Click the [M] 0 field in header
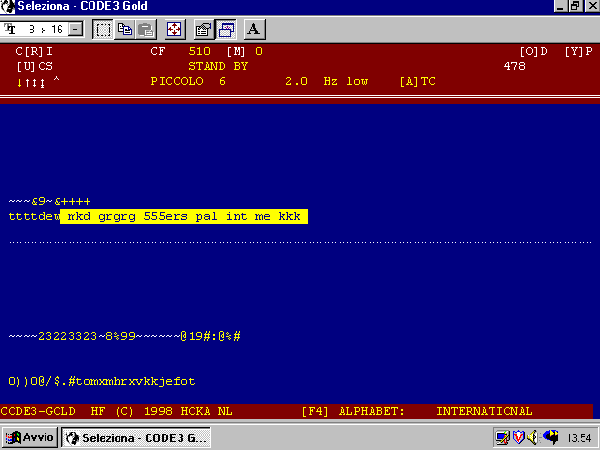 point(244,50)
